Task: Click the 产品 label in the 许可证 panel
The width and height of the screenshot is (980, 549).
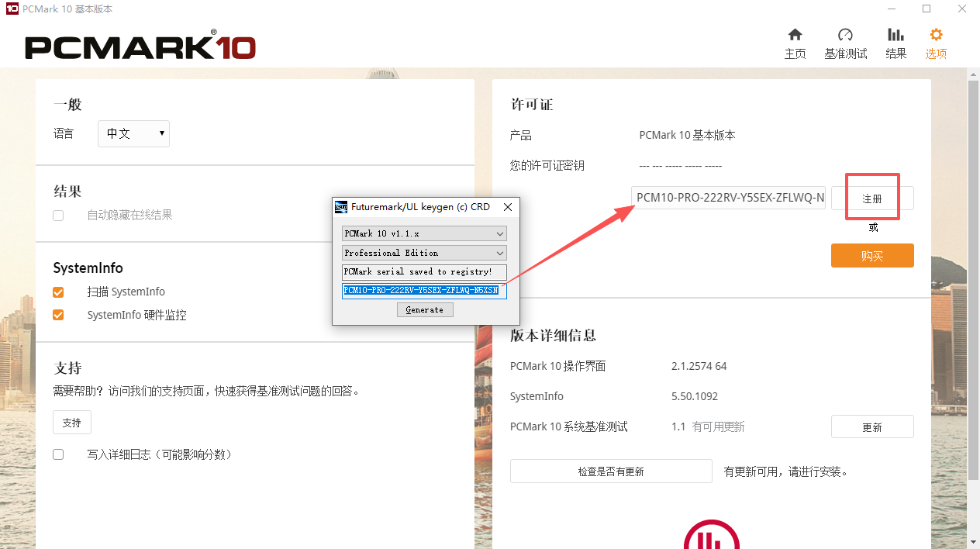Action: click(521, 135)
